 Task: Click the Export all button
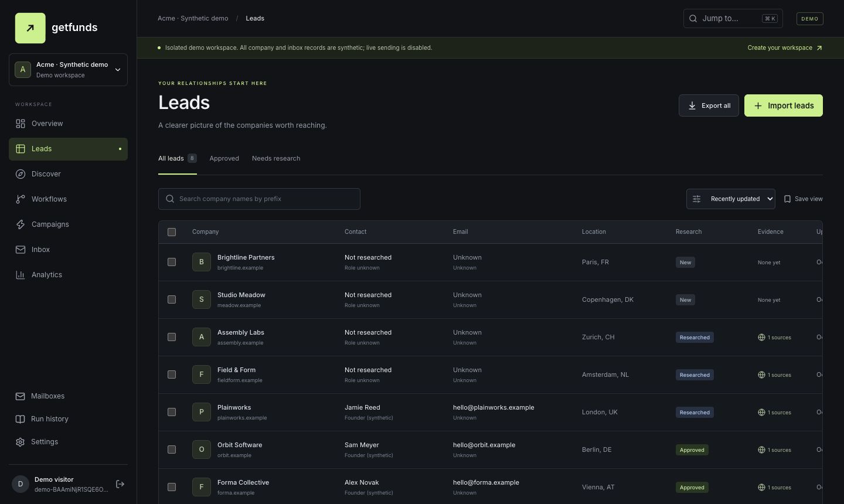pyautogui.click(x=709, y=105)
